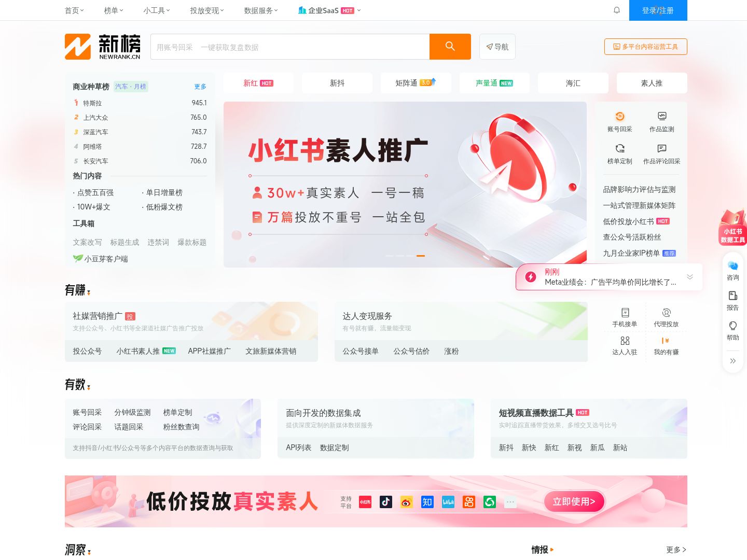
Task: Switch to the 素人推 tab
Action: 652,83
